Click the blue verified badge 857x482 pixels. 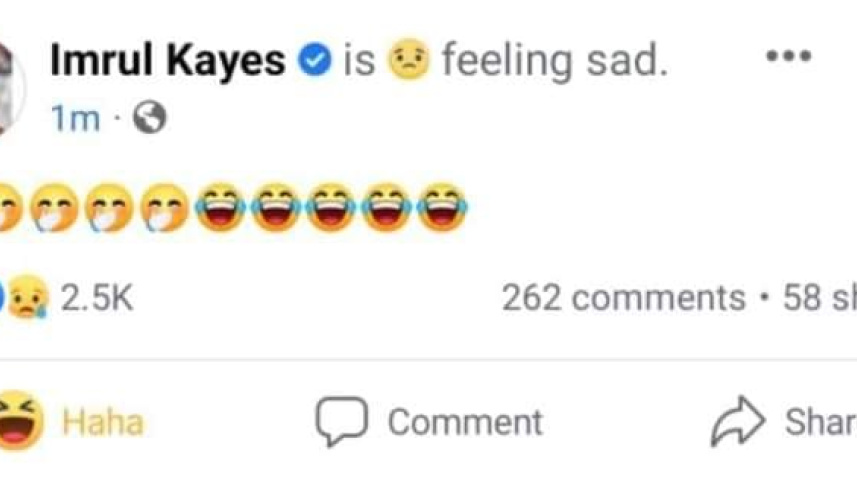[x=315, y=62]
